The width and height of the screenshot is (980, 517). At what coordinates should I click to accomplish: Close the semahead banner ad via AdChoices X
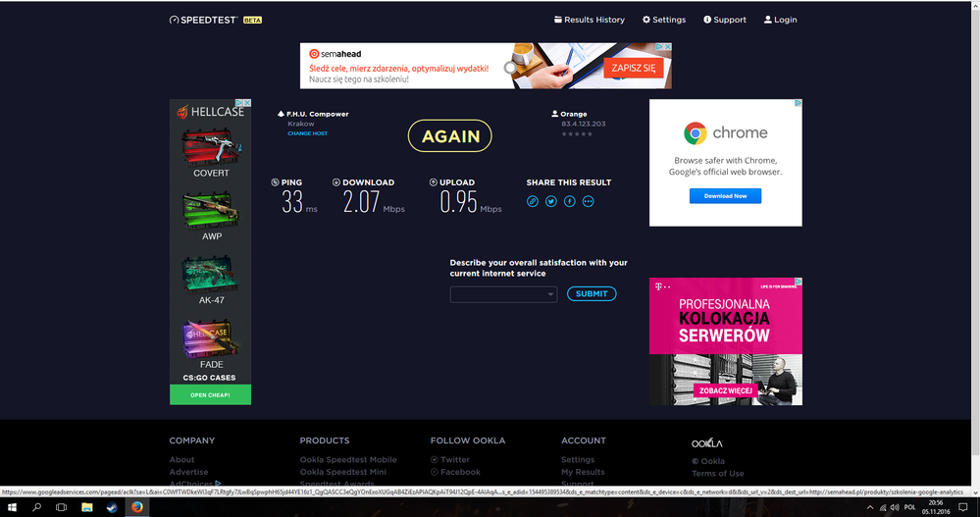click(x=667, y=47)
